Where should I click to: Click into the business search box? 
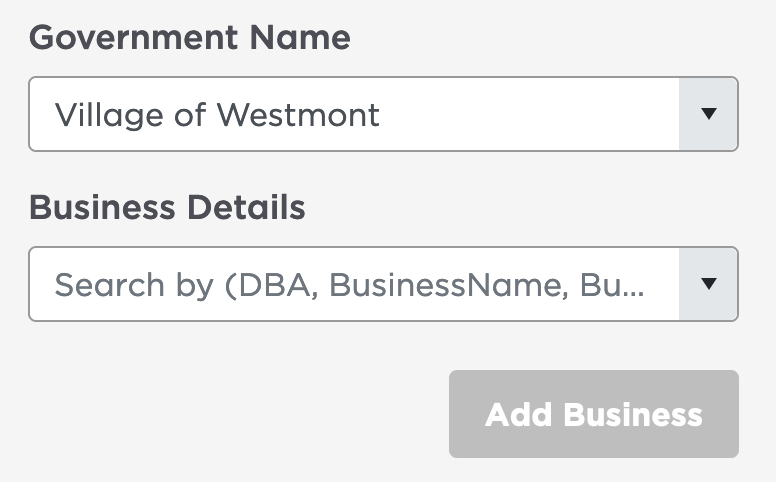click(x=354, y=284)
